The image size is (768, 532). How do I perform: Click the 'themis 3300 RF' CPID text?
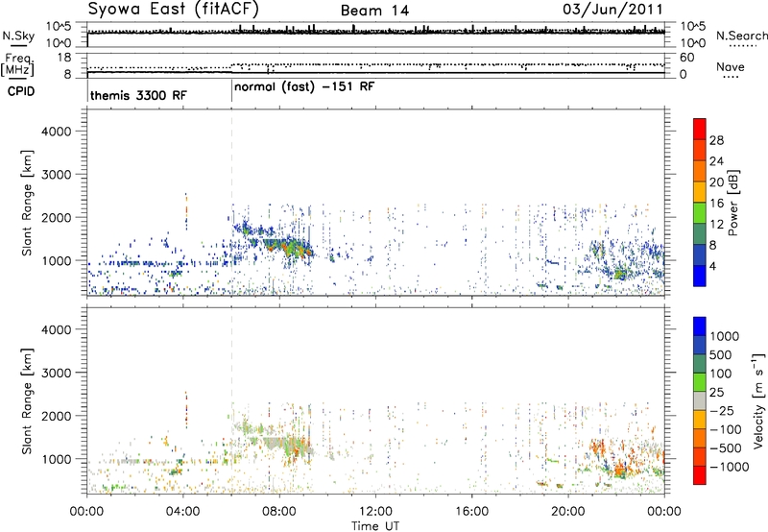(138, 95)
